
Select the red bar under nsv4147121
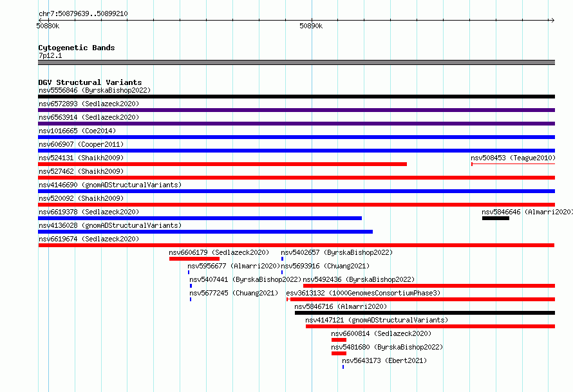(x=430, y=326)
